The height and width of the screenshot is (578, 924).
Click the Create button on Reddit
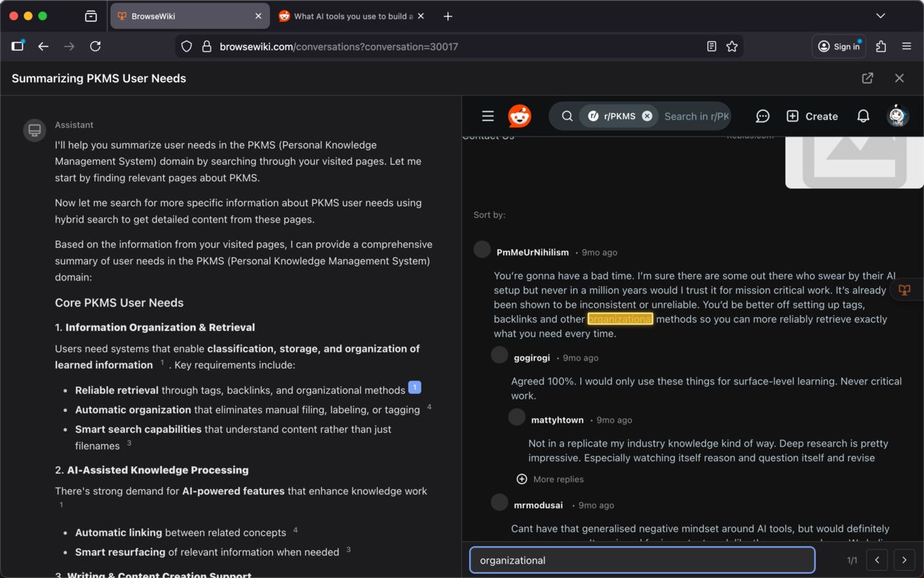click(811, 116)
